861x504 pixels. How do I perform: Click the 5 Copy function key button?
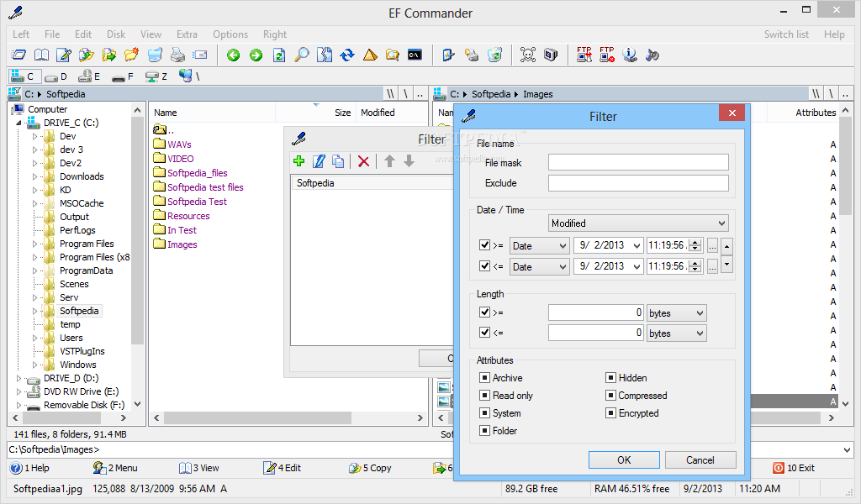[x=370, y=468]
